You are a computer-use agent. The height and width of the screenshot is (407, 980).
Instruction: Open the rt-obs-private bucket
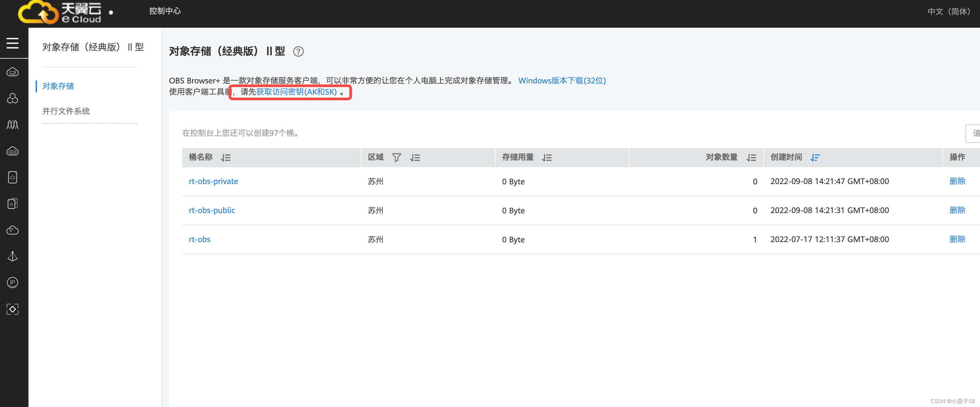[x=213, y=181]
